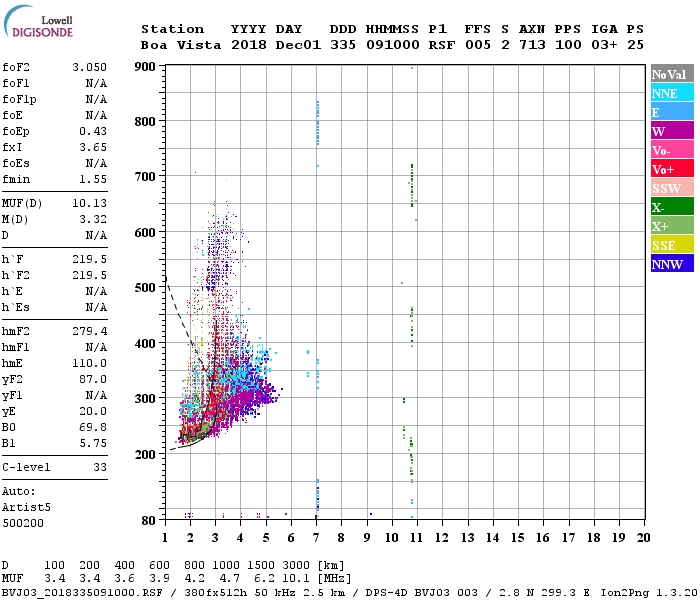This screenshot has width=700, height=600.
Task: Select the NNW dark blue legend swatch
Action: (x=672, y=264)
